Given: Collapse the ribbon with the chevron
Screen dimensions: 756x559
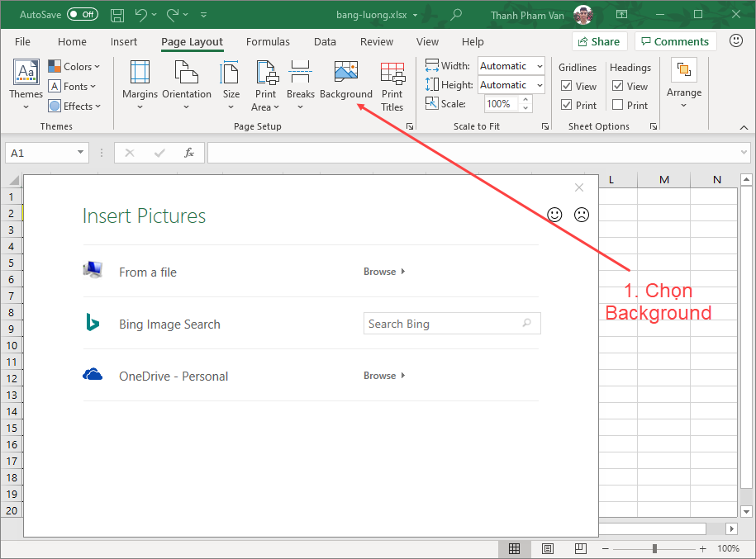Looking at the screenshot, I should tap(744, 127).
